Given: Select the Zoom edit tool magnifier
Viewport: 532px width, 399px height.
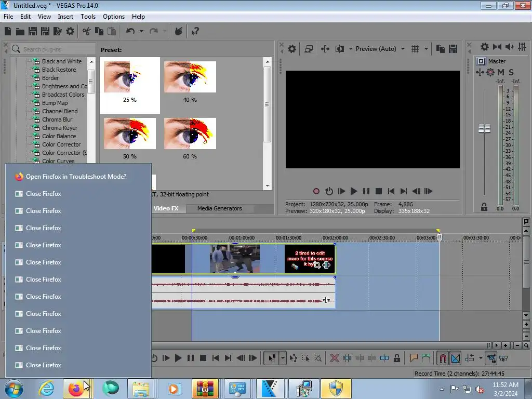Looking at the screenshot, I should click(318, 358).
